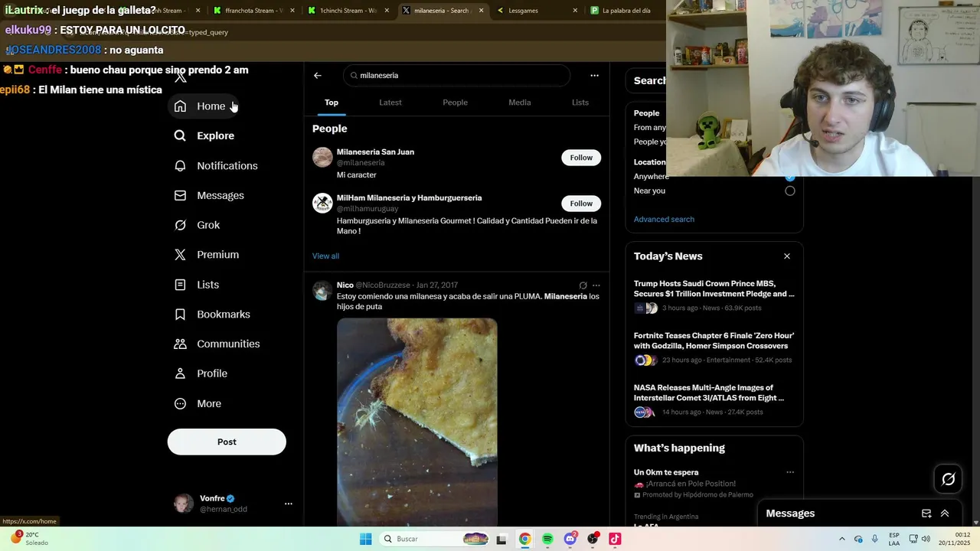Open the Explore magnifier in sidebar
Image resolution: width=980 pixels, height=551 pixels.
[x=180, y=135]
